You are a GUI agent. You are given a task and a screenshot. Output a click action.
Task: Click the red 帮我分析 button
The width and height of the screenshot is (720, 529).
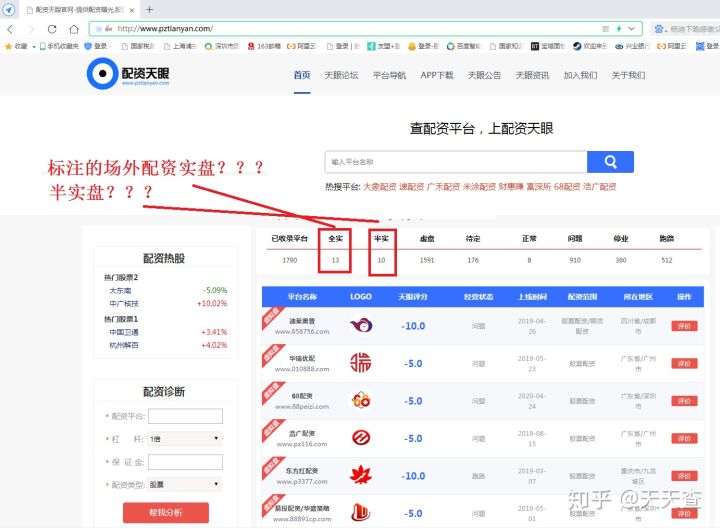(166, 512)
